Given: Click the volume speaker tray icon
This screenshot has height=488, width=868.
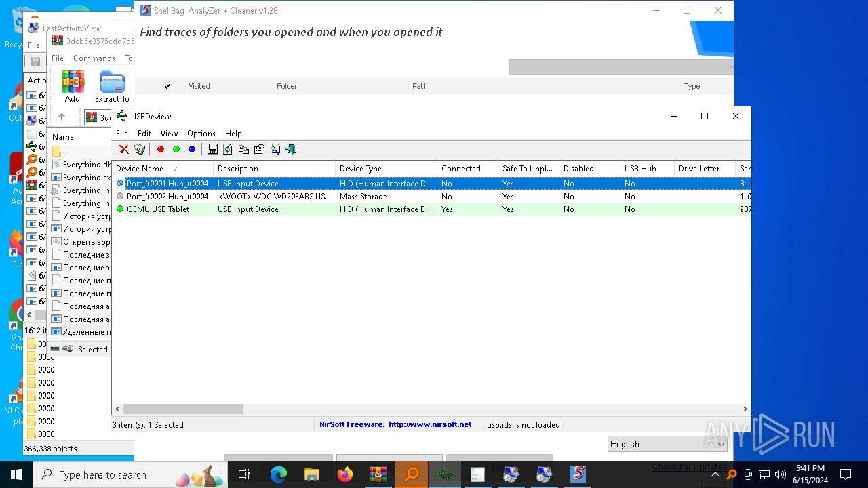Looking at the screenshot, I should (x=780, y=474).
